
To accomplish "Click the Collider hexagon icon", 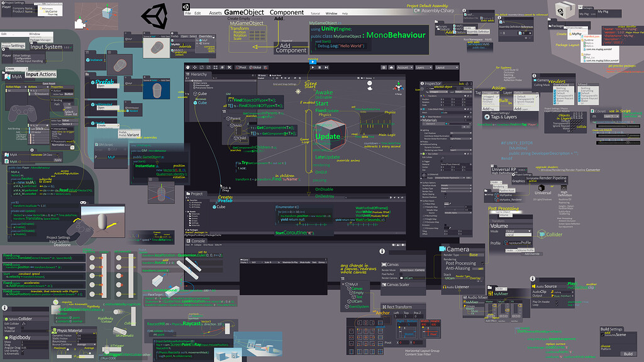I will [541, 234].
